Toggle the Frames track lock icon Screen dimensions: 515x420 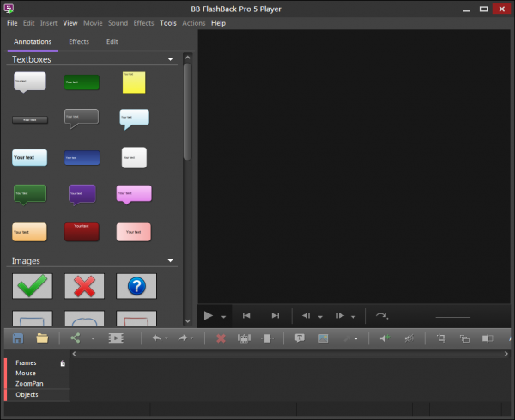pos(63,363)
